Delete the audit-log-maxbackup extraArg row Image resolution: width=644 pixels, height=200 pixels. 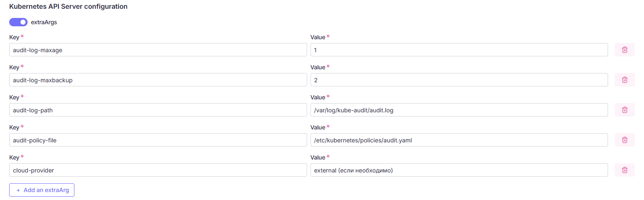coord(624,80)
